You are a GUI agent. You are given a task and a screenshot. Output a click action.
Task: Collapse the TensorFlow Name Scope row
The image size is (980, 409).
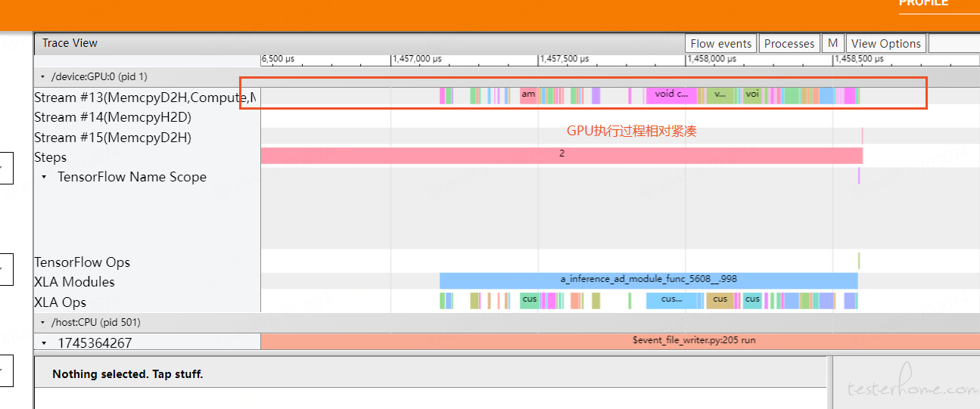click(44, 177)
